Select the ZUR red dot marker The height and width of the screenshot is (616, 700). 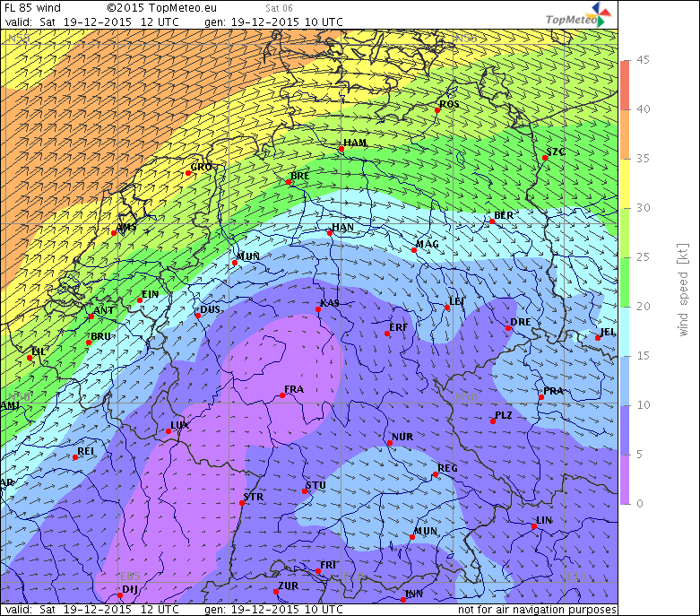pos(276,592)
